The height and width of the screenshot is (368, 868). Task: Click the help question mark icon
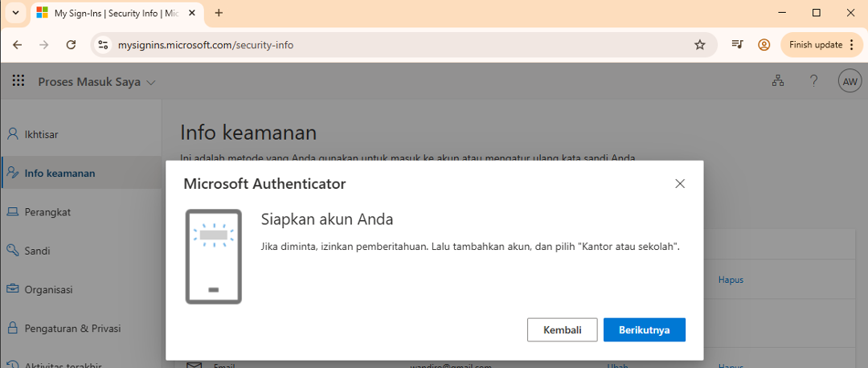(x=813, y=80)
